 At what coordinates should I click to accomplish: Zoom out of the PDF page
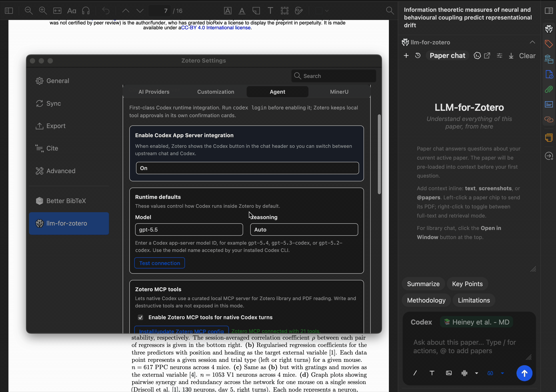29,11
